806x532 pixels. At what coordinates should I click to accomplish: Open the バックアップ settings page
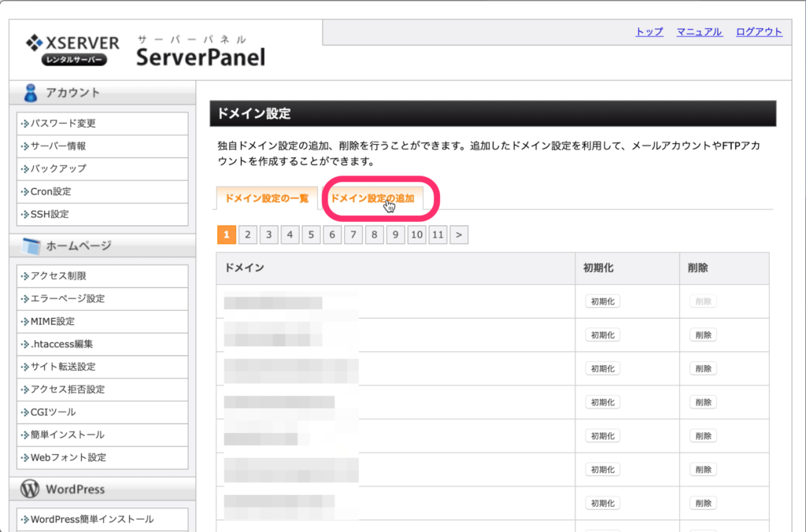pyautogui.click(x=59, y=169)
